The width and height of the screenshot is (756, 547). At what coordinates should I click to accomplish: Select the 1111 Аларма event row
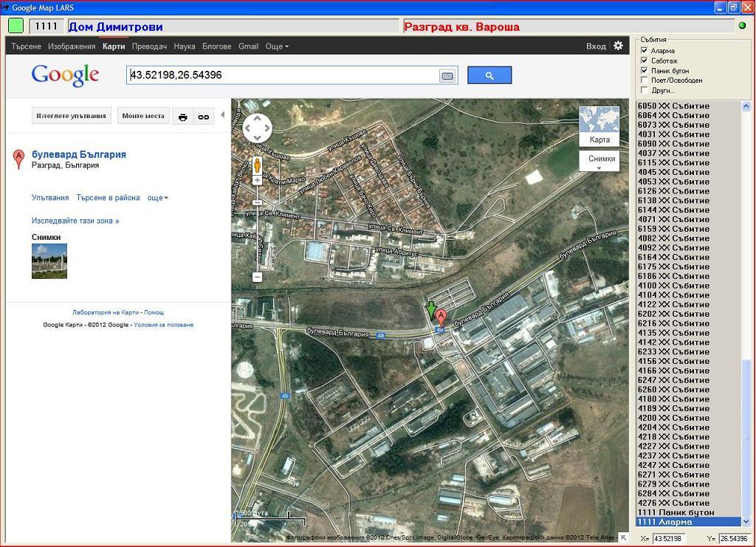(689, 522)
